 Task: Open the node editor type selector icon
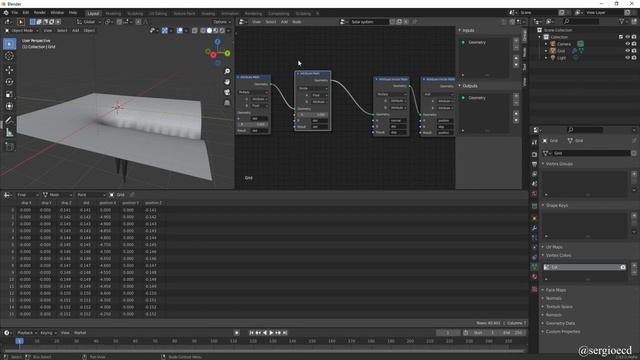coord(242,22)
